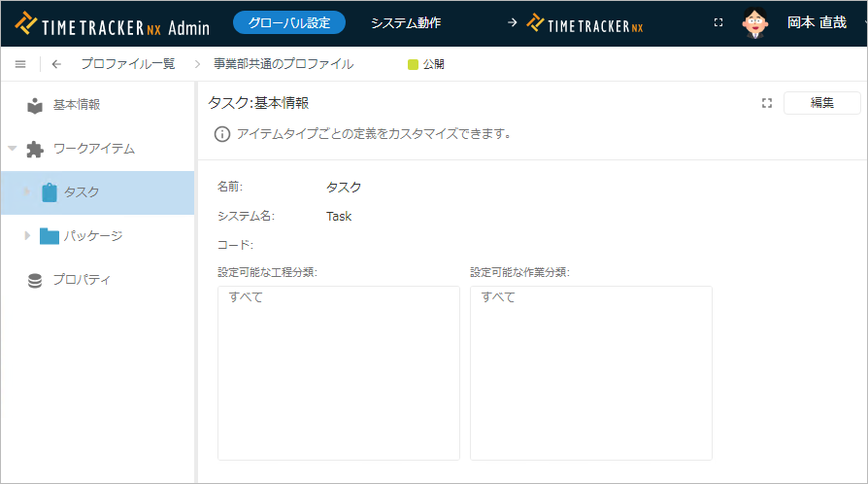Click the ワークアイテム puzzle icon
This screenshot has width=868, height=484.
click(x=35, y=149)
